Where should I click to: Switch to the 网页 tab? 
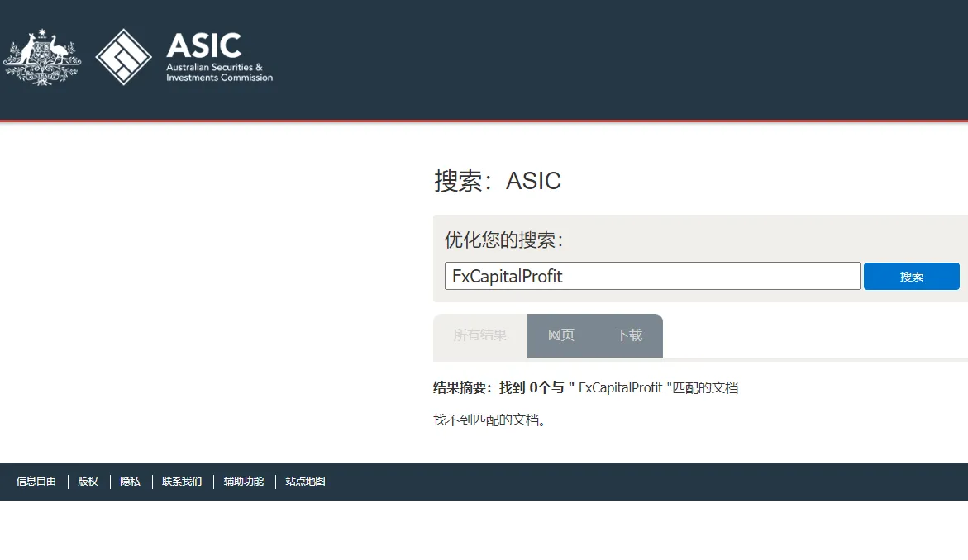pyautogui.click(x=561, y=335)
